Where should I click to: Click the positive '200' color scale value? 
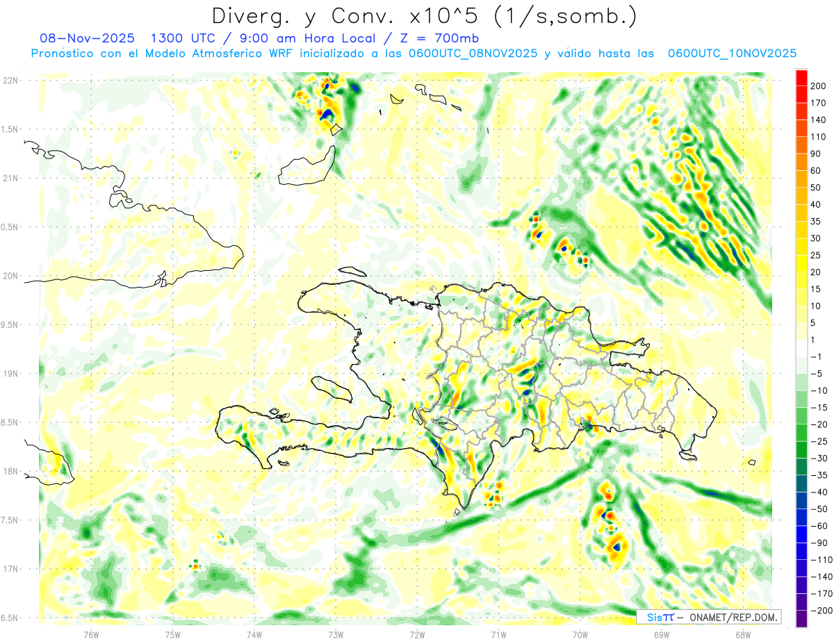tap(819, 86)
